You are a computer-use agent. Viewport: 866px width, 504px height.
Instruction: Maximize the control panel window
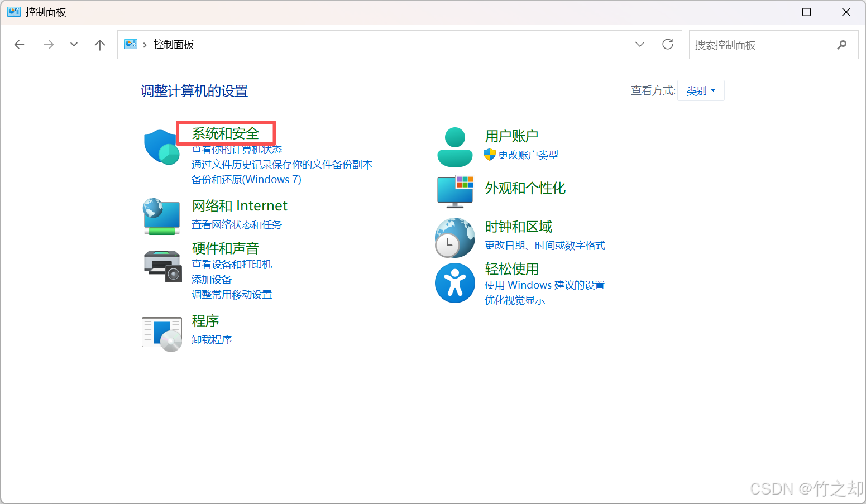click(806, 12)
